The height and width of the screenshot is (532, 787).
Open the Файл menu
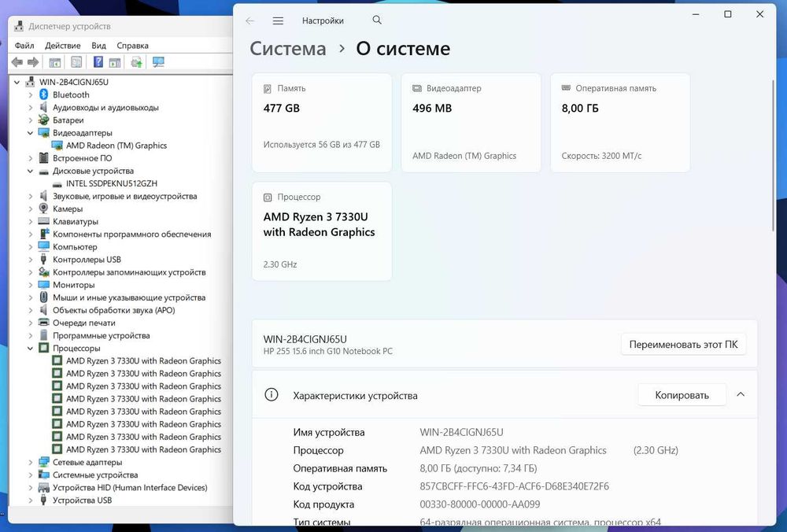[24, 45]
